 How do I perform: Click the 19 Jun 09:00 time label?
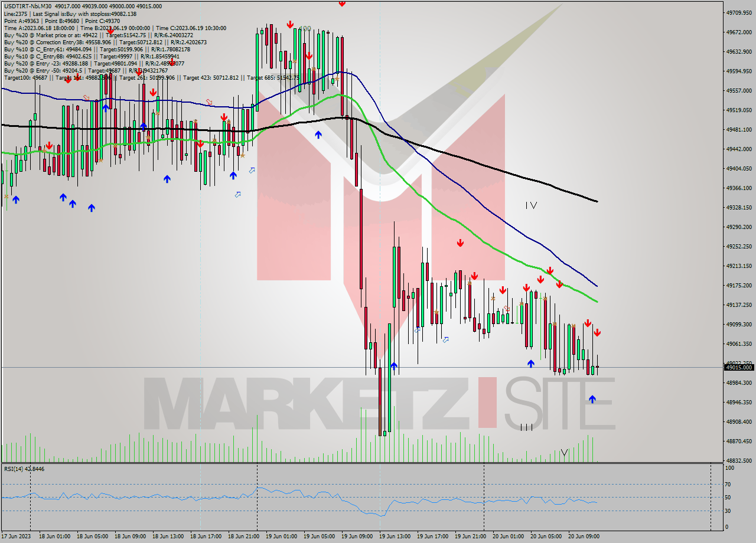pyautogui.click(x=356, y=537)
